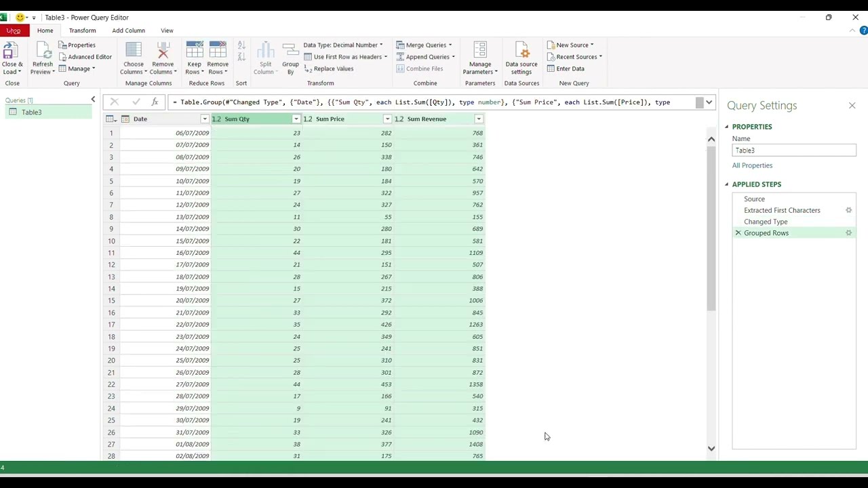
Task: Select the Extracted First Characters step
Action: click(782, 210)
